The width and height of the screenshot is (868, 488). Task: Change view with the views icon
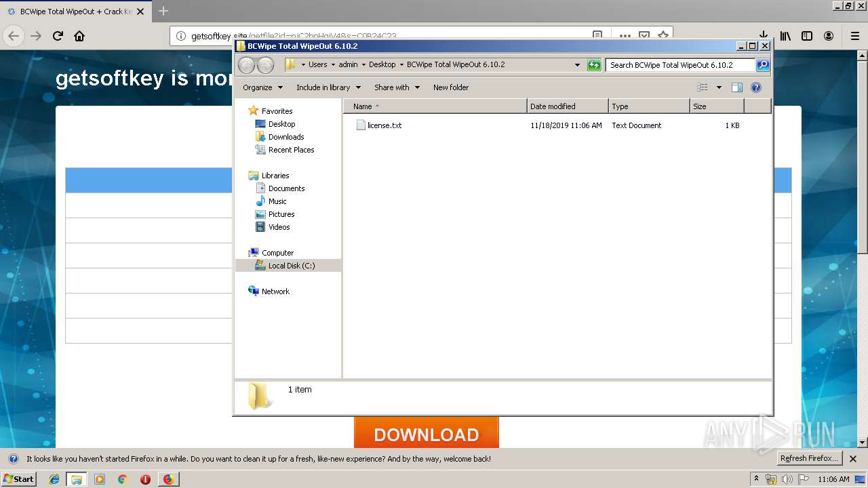coord(703,87)
